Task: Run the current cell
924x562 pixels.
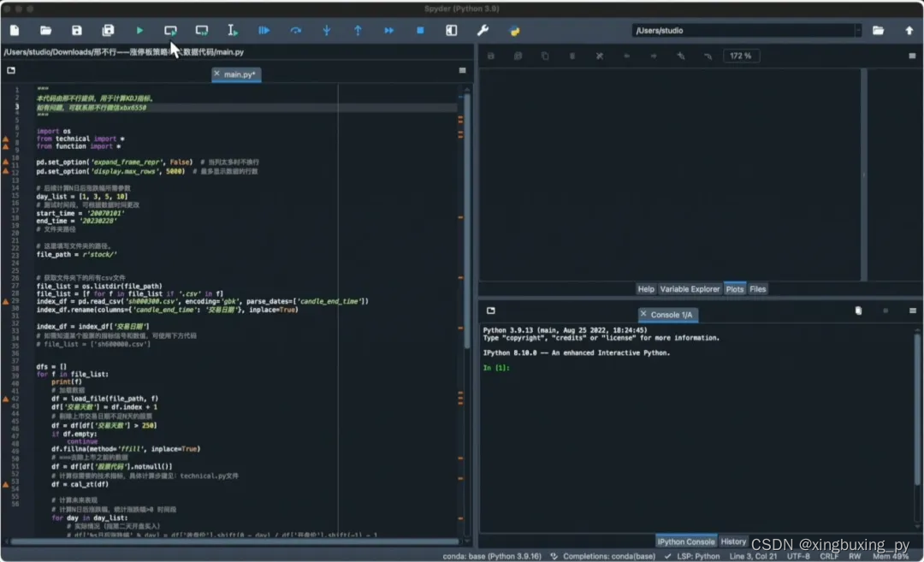Action: 170,31
